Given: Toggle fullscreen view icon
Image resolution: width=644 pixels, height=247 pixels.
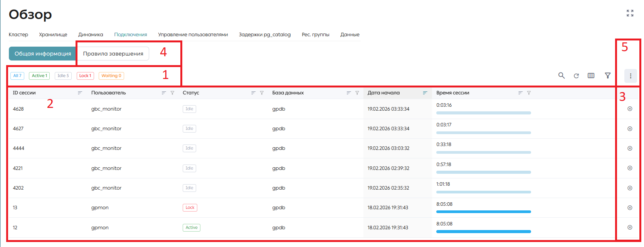Looking at the screenshot, I should click(630, 13).
